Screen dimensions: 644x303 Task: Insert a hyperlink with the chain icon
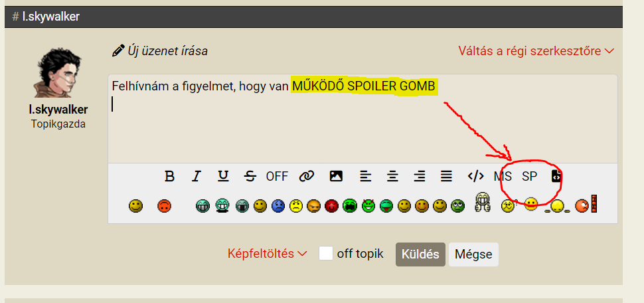[306, 176]
